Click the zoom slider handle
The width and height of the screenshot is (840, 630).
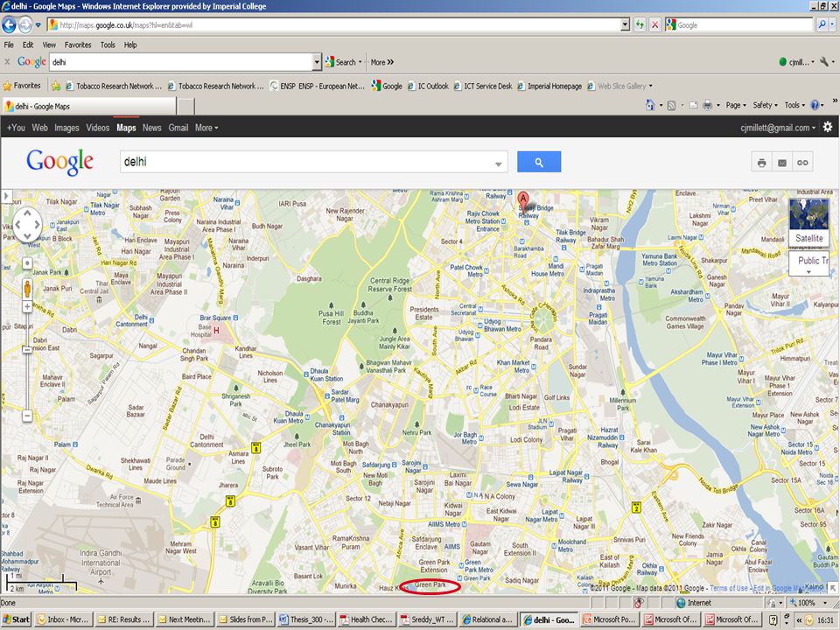pyautogui.click(x=27, y=349)
